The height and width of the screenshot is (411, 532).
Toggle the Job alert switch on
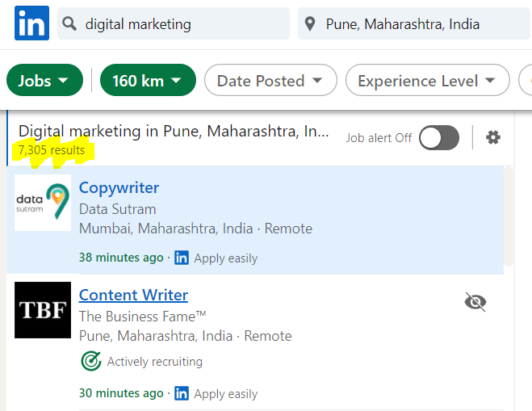point(439,138)
